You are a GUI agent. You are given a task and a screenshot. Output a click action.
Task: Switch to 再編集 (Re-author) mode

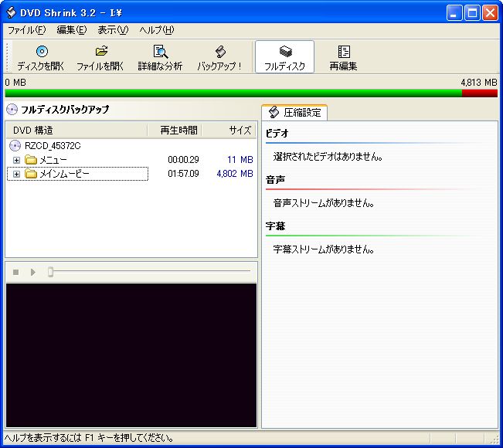[x=343, y=58]
